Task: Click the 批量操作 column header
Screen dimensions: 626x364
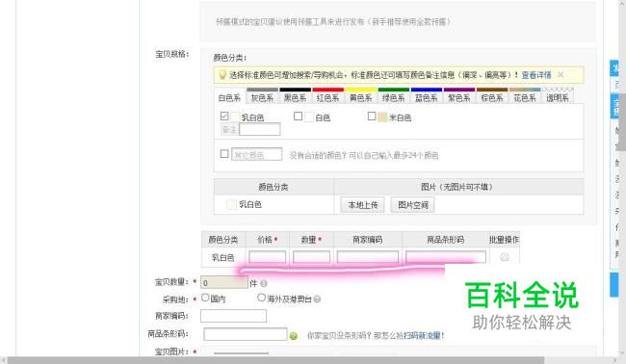Action: click(x=505, y=240)
